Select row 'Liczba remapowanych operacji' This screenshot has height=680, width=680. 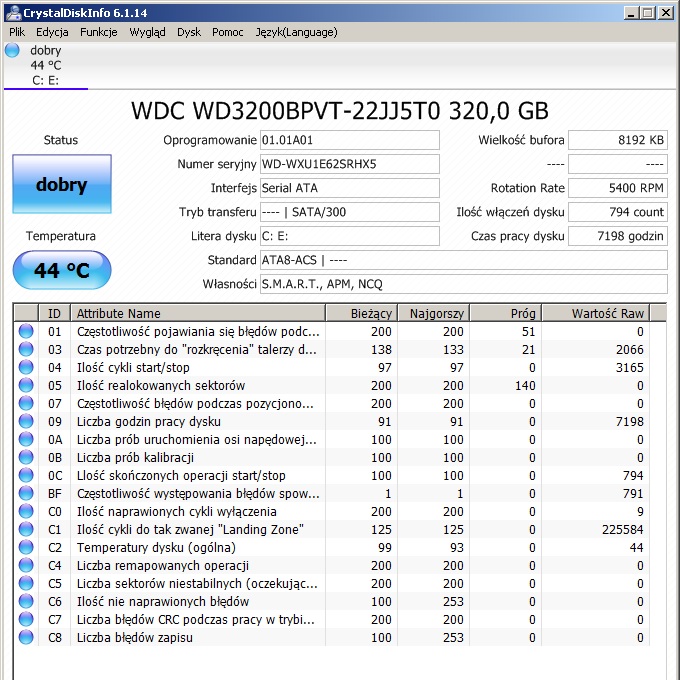332,565
